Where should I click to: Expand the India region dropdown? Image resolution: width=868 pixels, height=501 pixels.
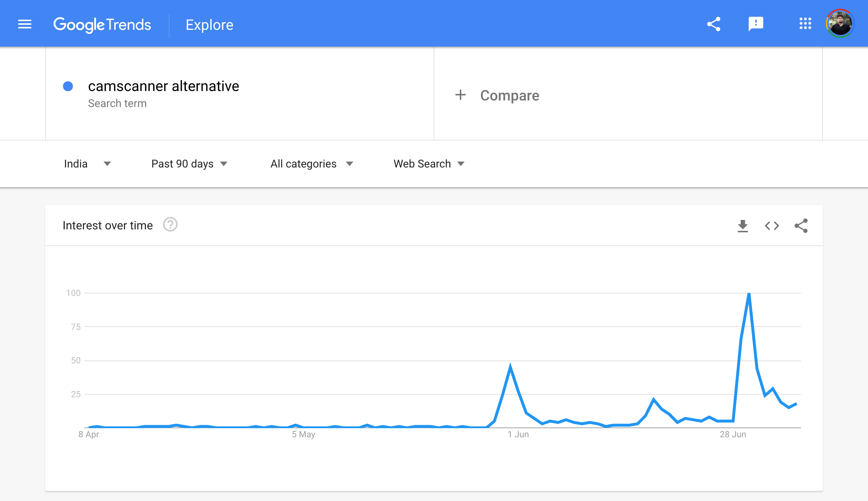point(87,164)
